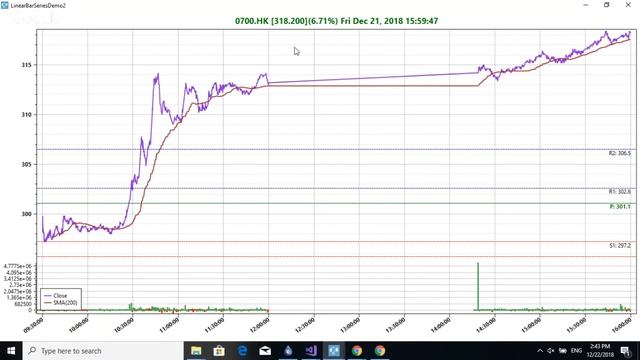
Task: Click the R2: 306.5 pivot label
Action: click(620, 153)
